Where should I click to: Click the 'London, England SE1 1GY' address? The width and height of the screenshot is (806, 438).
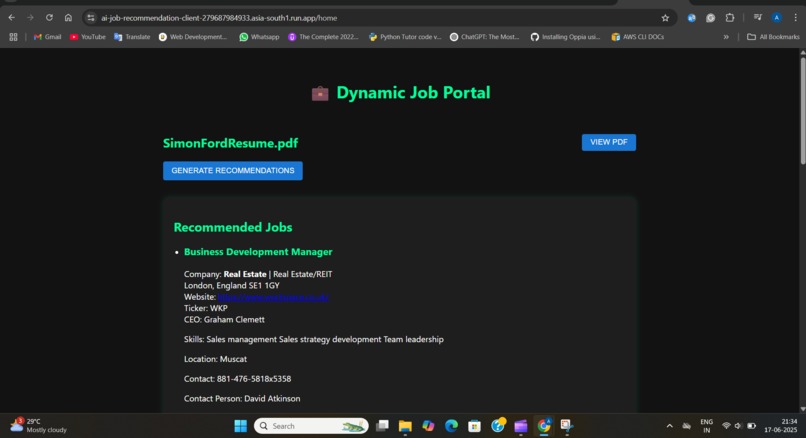tap(232, 285)
